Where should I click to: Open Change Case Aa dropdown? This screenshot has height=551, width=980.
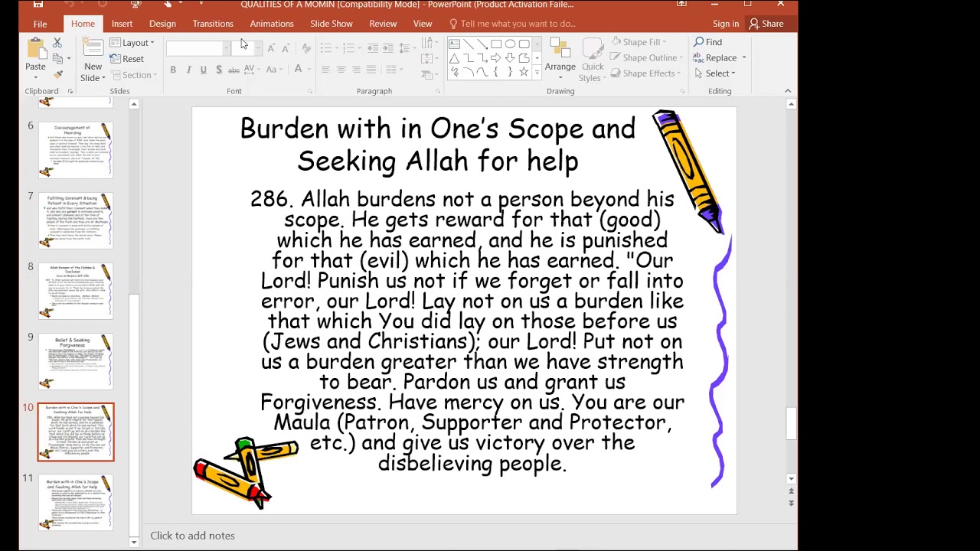click(x=273, y=70)
